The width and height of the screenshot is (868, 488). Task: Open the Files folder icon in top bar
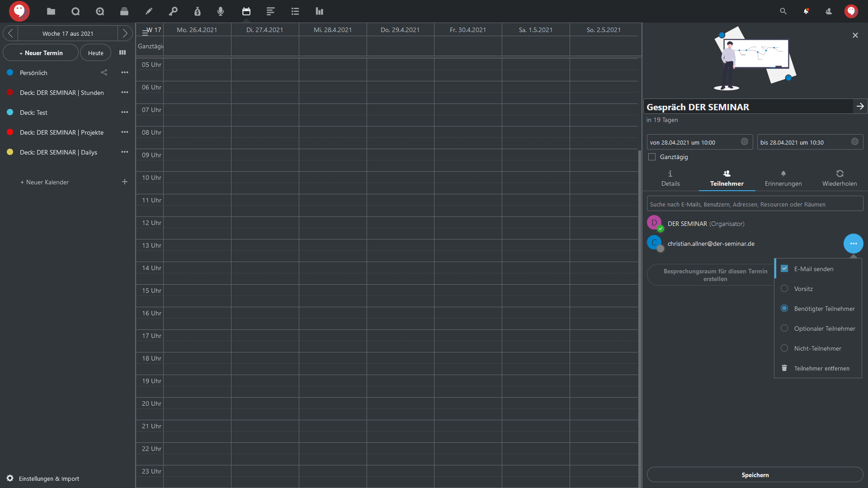[x=51, y=11]
